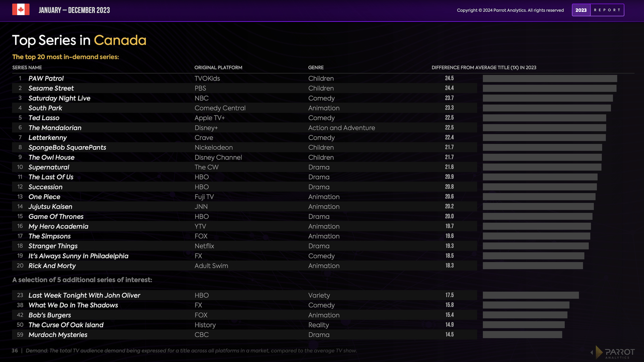Image resolution: width=644 pixels, height=362 pixels.
Task: Click the 23.7 value for Saturday Night Live
Action: 449,98
